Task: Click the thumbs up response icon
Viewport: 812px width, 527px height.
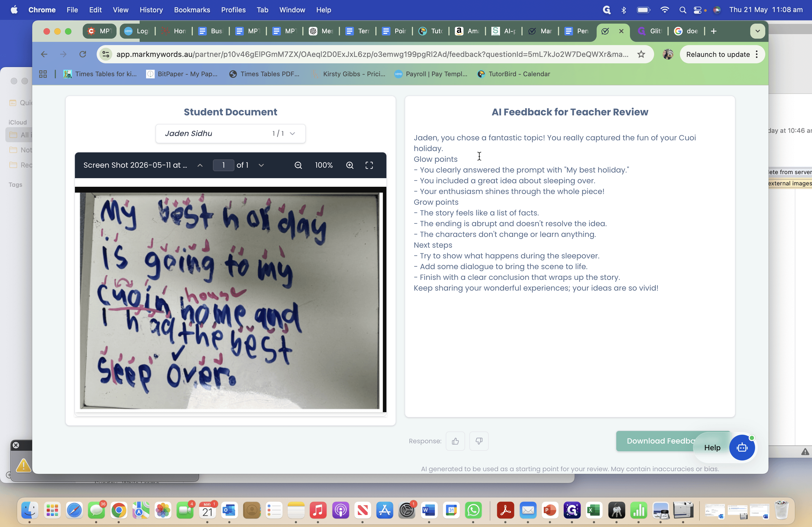Action: point(455,441)
